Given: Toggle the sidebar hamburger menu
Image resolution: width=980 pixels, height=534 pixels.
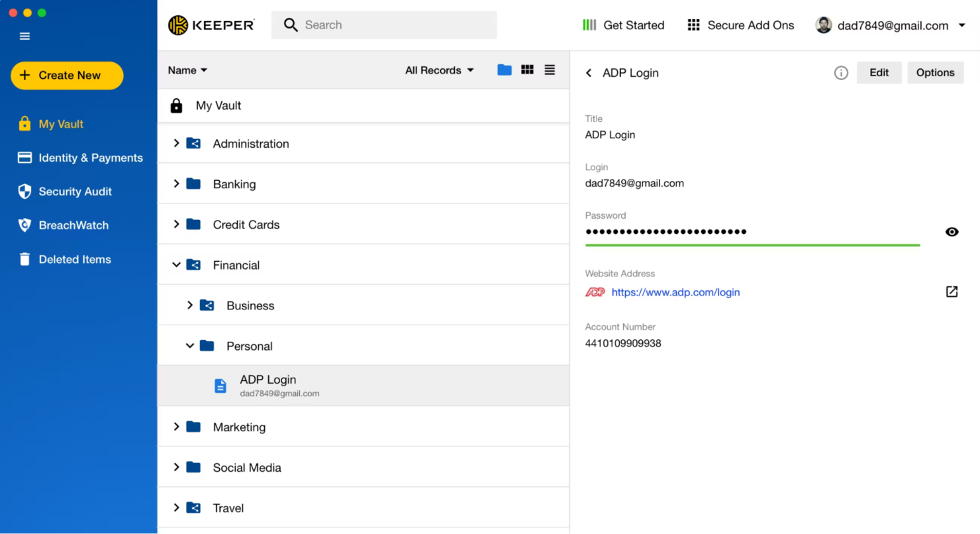Looking at the screenshot, I should pos(24,36).
